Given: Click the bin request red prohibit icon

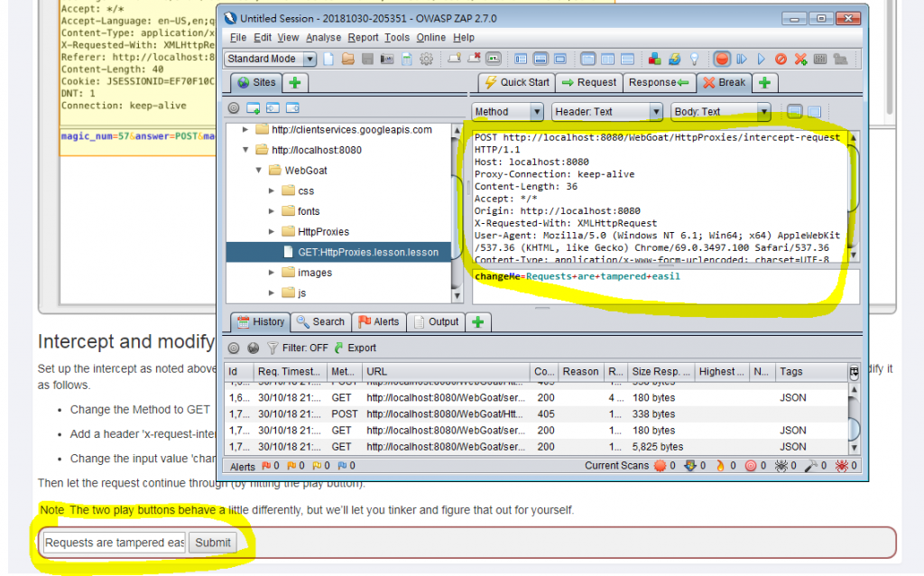Looking at the screenshot, I should [781, 59].
